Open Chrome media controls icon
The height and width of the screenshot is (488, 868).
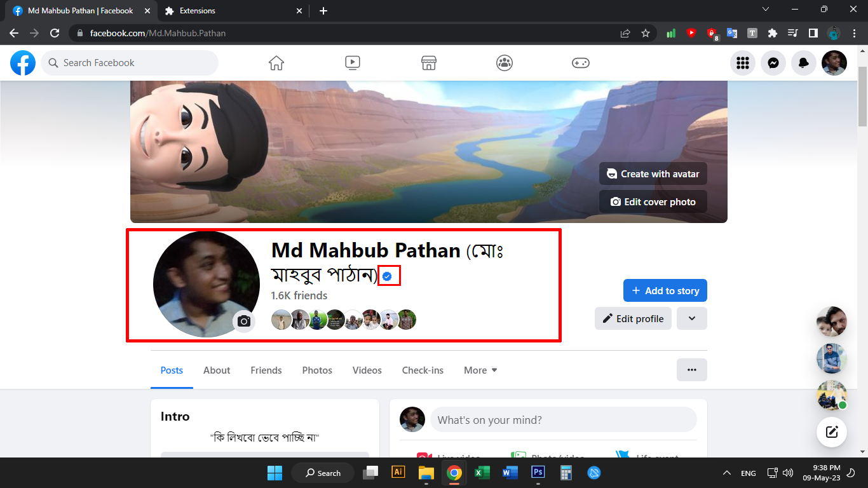tap(792, 33)
